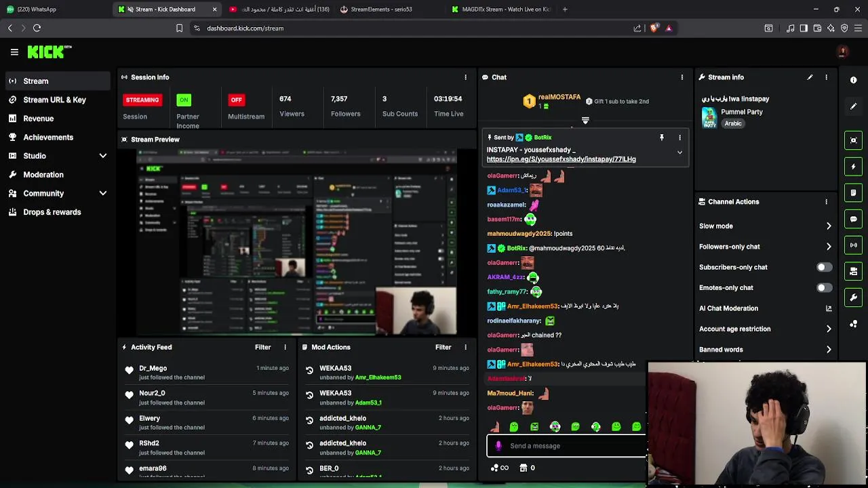The height and width of the screenshot is (488, 868).
Task: Toggle the document panel icon in the right rail
Action: point(853,192)
